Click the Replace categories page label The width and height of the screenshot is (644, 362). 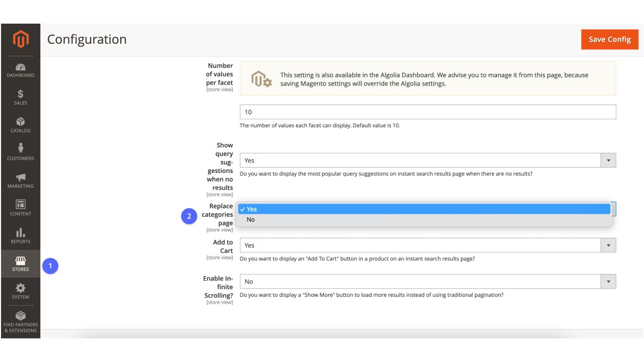point(217,215)
